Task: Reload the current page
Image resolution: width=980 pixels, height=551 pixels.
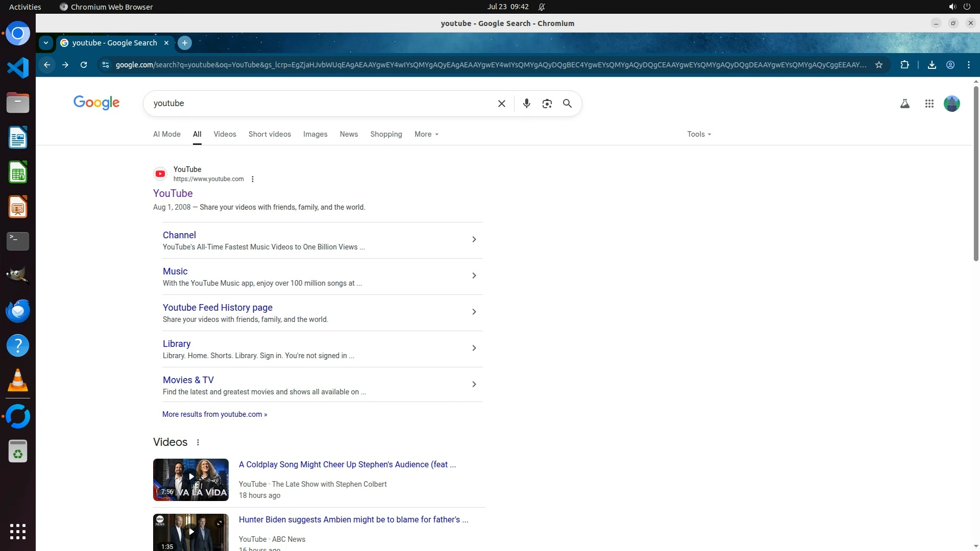Action: (84, 65)
